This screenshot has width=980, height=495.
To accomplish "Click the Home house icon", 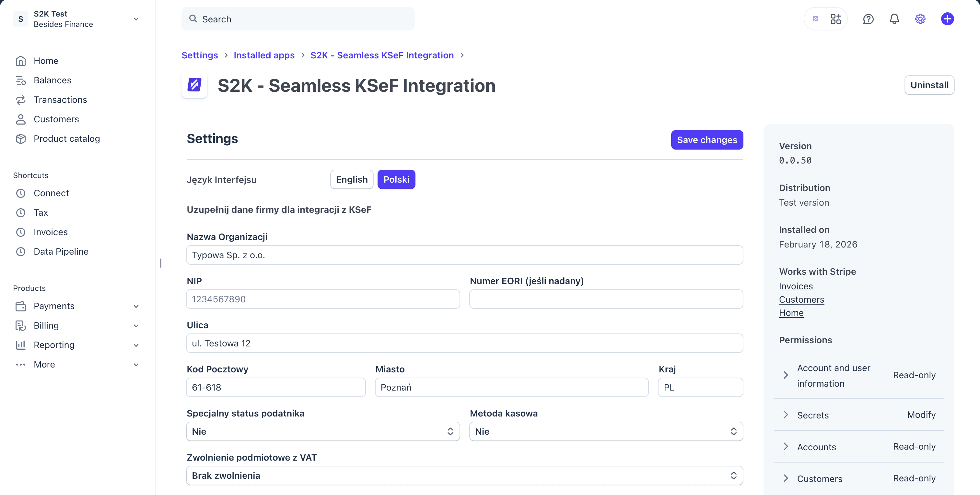I will point(20,61).
